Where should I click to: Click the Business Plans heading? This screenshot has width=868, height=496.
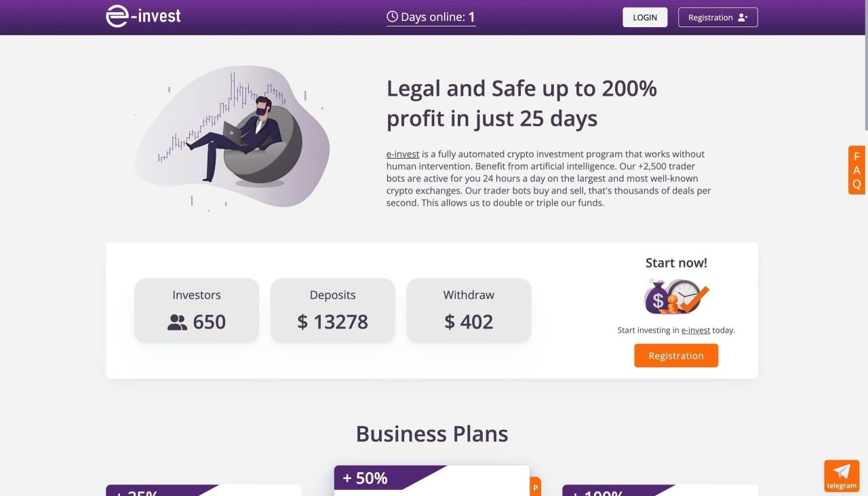coord(431,434)
